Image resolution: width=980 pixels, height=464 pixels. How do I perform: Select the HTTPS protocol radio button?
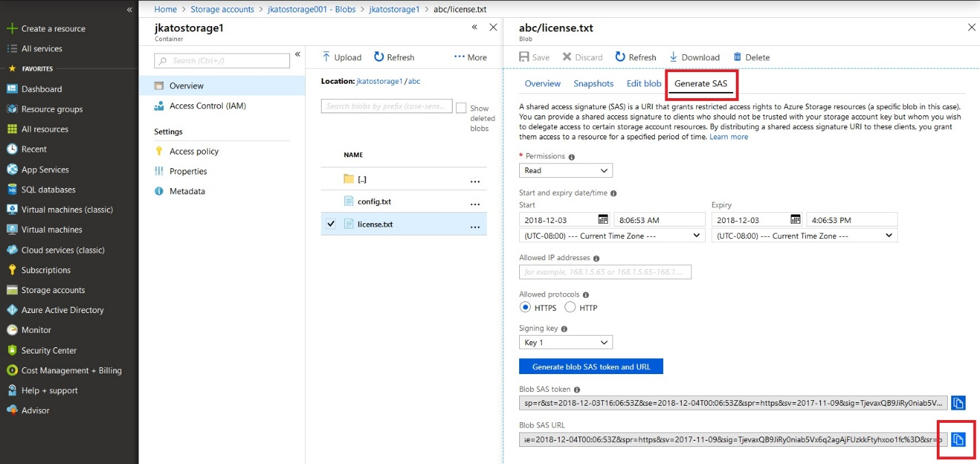(x=526, y=308)
